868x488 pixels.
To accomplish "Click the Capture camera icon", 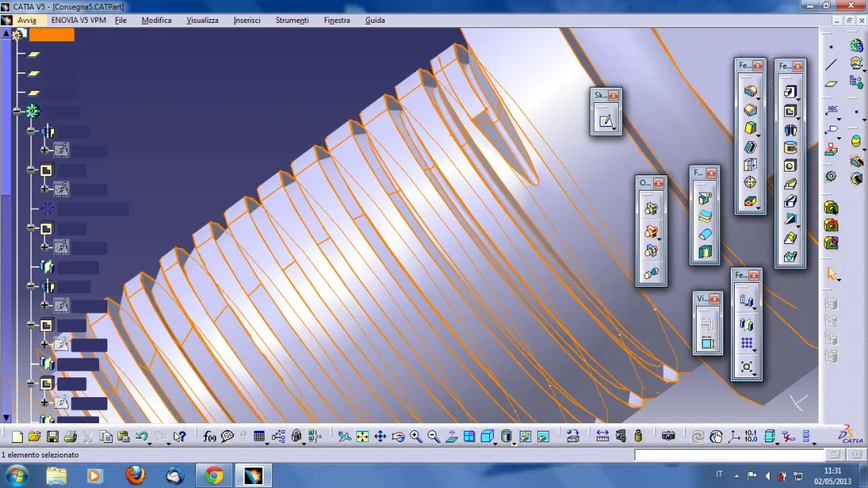I will [x=668, y=436].
